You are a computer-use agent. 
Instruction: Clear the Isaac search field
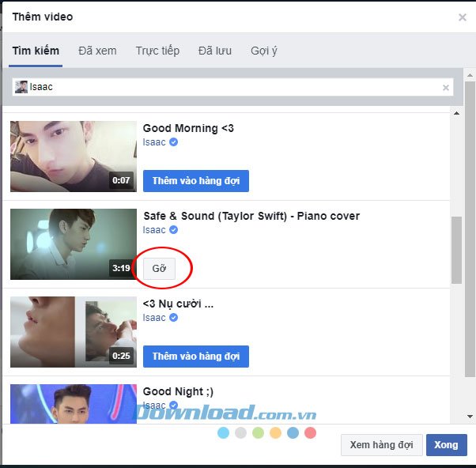click(x=446, y=88)
